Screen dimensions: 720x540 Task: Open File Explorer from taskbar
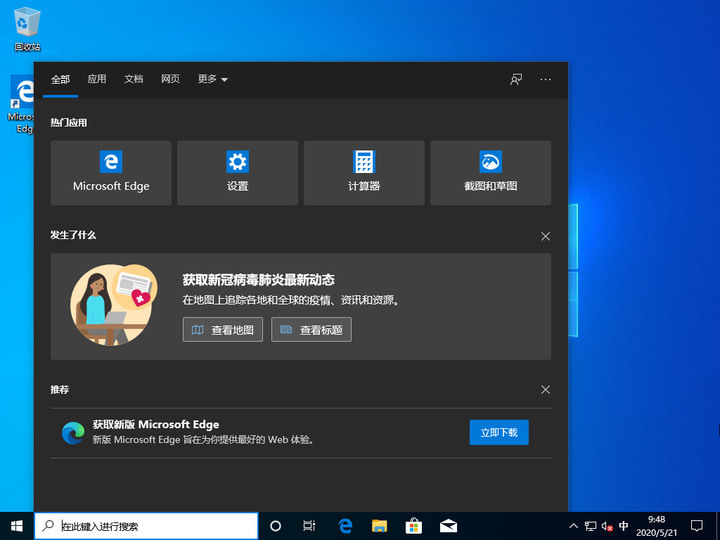[379, 525]
